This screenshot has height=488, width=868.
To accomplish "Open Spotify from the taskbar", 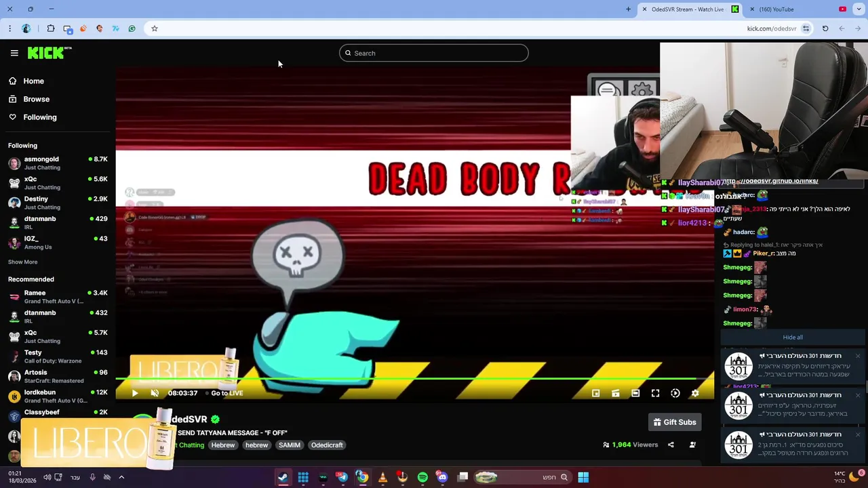I will (x=422, y=477).
